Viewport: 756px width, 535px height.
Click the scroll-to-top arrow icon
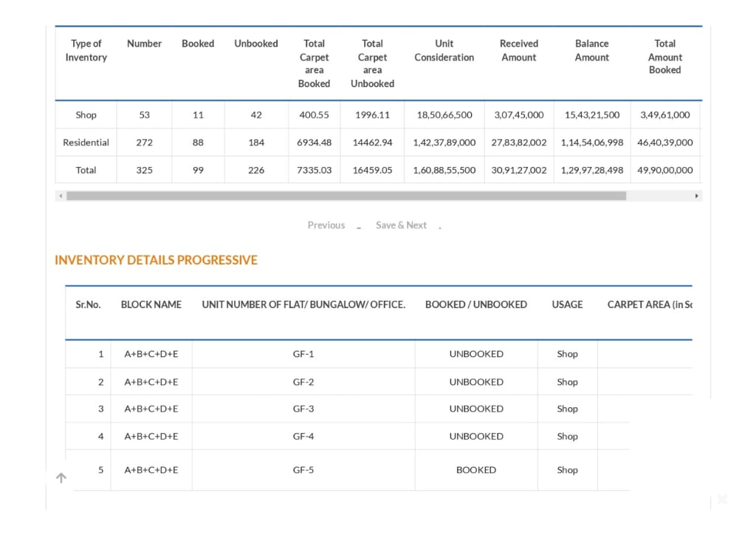tap(61, 477)
